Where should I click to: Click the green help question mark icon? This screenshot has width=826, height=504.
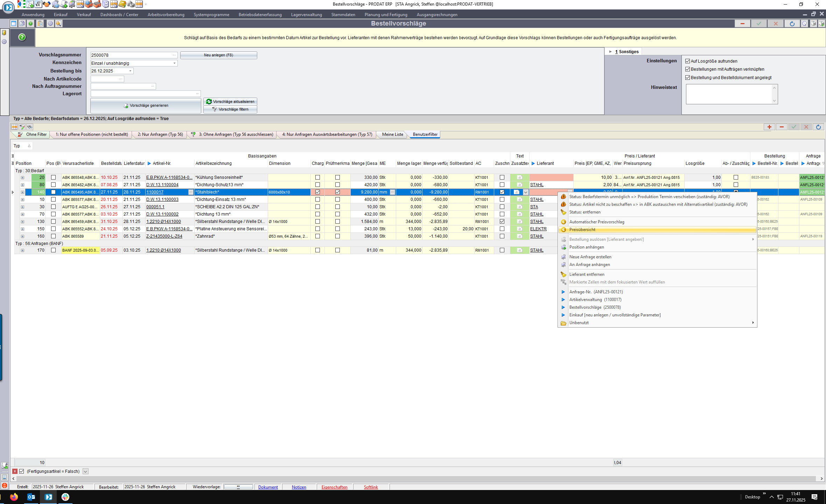coord(22,37)
